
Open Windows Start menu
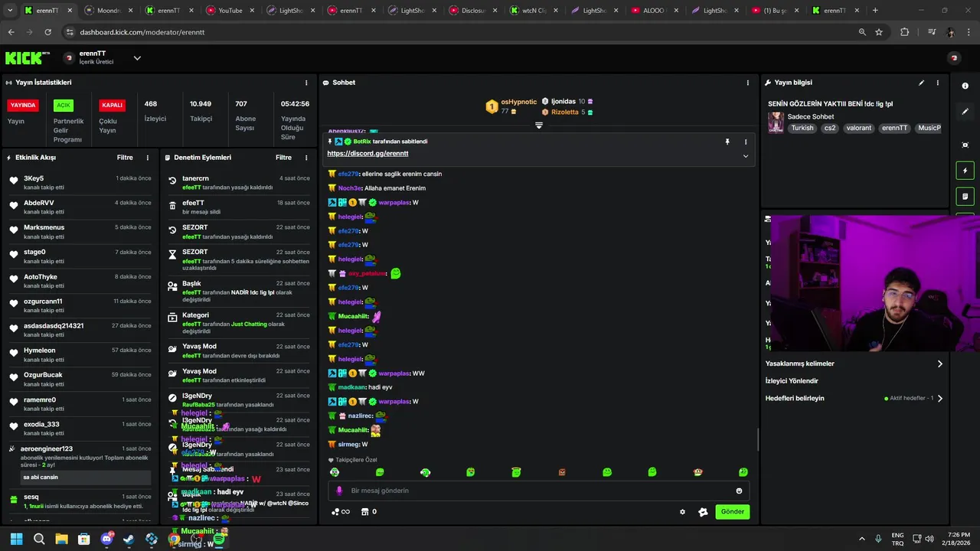[17, 540]
